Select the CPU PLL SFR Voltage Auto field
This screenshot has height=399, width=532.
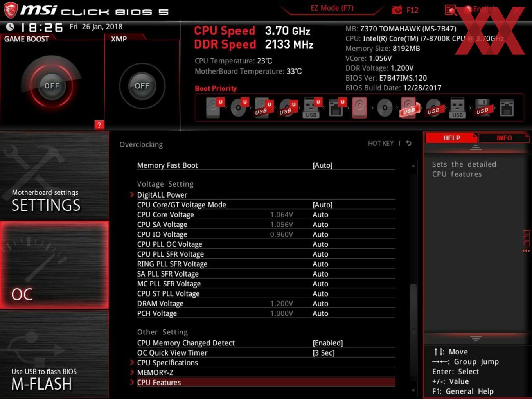320,254
